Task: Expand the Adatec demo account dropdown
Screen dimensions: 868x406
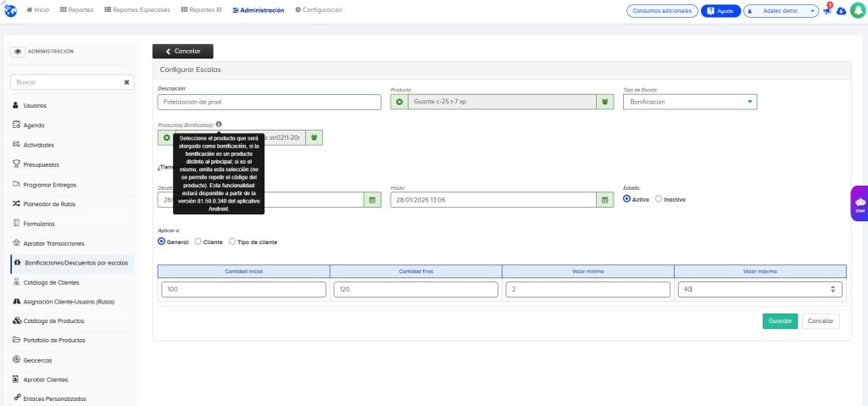Action: click(781, 10)
